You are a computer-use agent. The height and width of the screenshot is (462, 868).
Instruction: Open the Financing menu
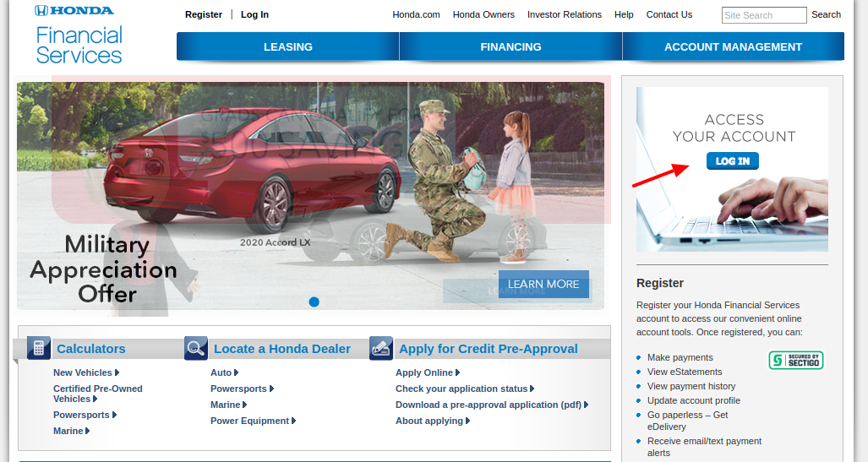click(x=511, y=47)
